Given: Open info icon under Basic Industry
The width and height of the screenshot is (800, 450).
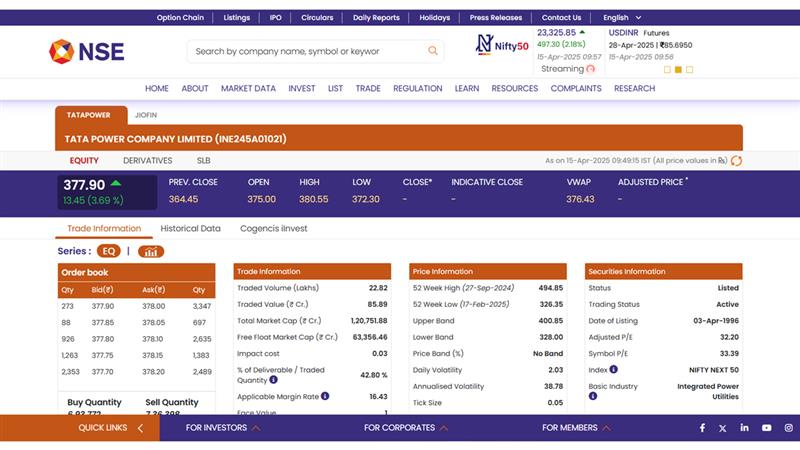Looking at the screenshot, I should [x=593, y=396].
